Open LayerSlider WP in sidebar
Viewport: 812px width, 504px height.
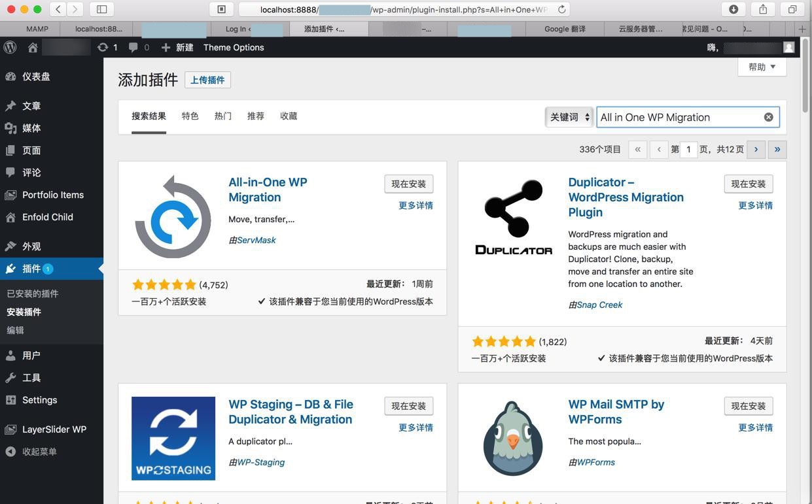[52, 429]
